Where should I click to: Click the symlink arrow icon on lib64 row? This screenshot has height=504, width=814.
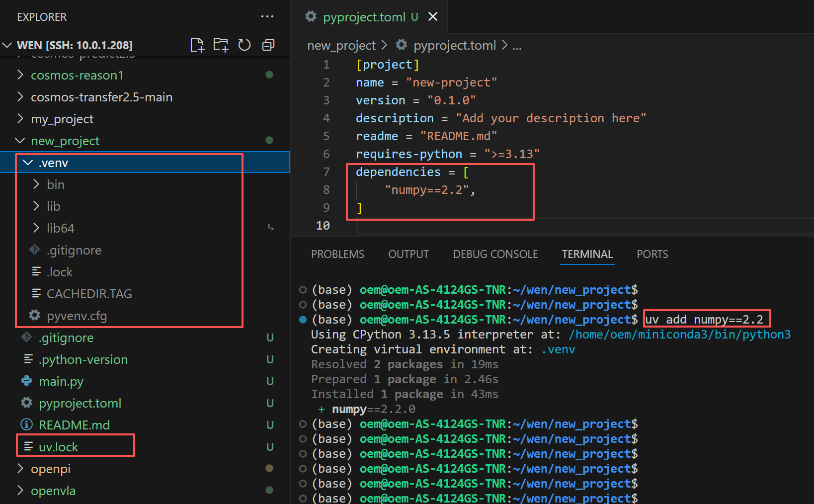(x=270, y=228)
